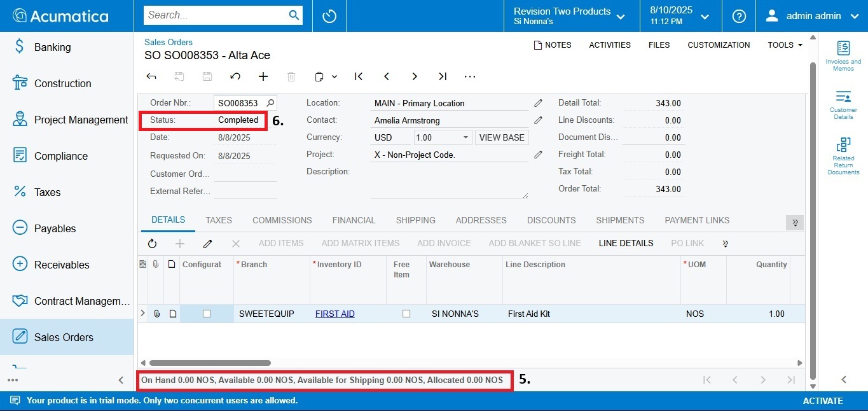The width and height of the screenshot is (868, 411).
Task: Open the FIRST AID inventory link
Action: pyautogui.click(x=334, y=314)
